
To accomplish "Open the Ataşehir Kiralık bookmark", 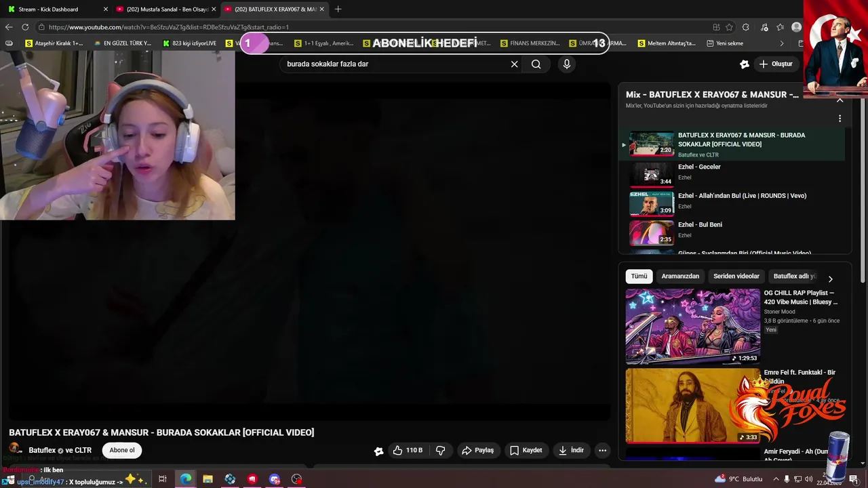I will [54, 43].
